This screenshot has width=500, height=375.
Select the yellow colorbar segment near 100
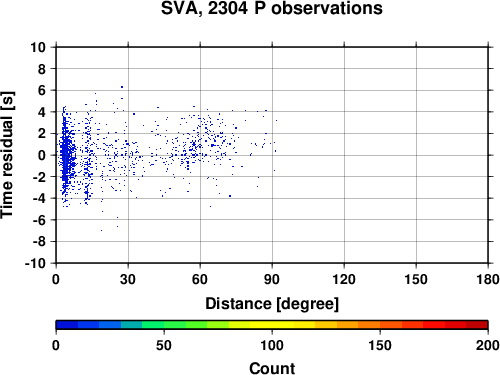click(x=272, y=325)
